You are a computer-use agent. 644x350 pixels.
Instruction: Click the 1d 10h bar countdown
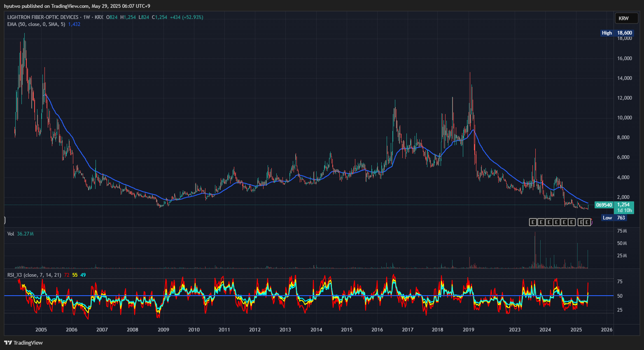(x=625, y=210)
